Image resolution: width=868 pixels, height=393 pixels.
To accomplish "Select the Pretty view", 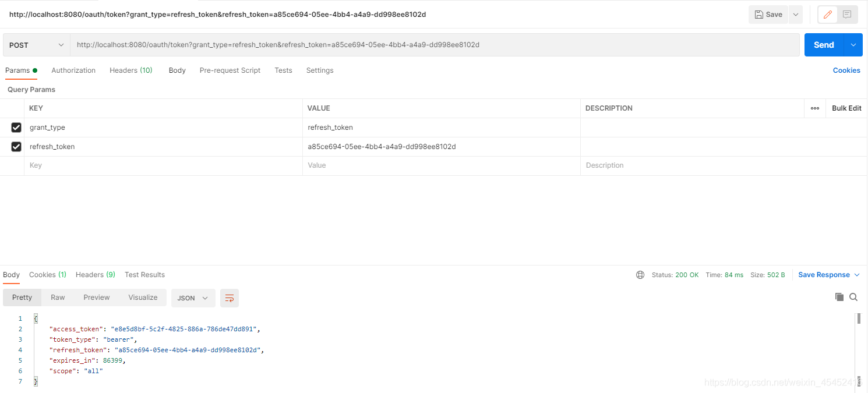I will tap(22, 298).
